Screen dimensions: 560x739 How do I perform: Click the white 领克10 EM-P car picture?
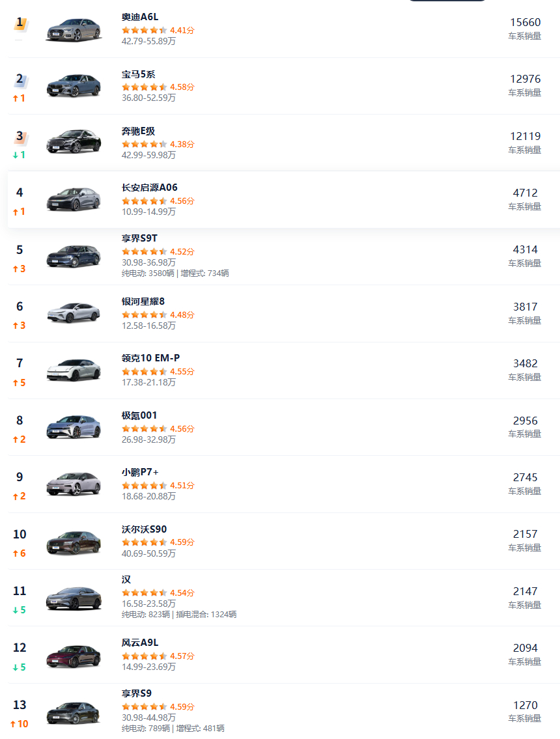click(74, 370)
